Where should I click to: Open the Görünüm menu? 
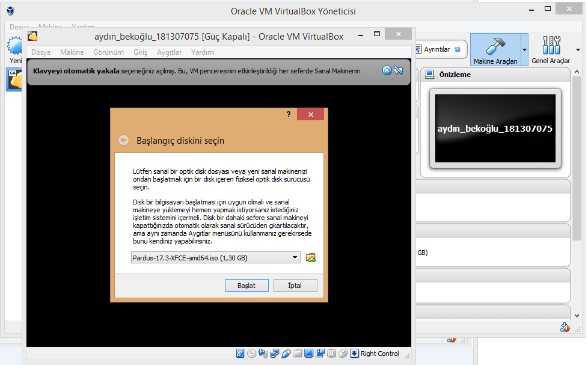(108, 52)
